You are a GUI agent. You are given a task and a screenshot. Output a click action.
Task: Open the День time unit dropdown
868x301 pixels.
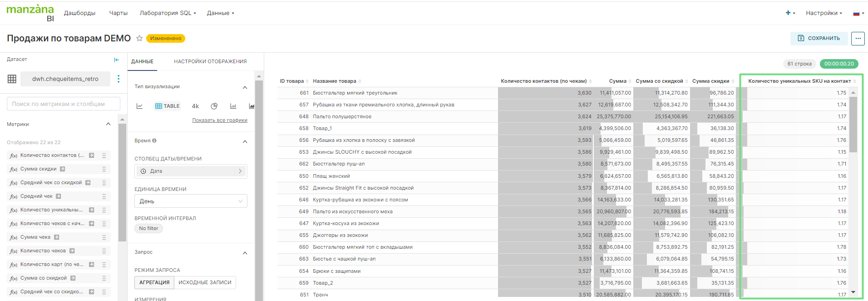click(x=191, y=201)
